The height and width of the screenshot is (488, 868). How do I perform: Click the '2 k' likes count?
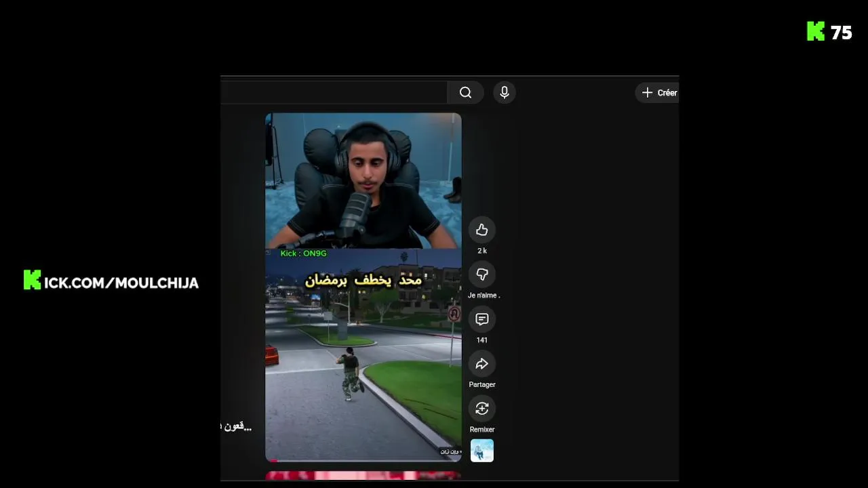tap(482, 251)
